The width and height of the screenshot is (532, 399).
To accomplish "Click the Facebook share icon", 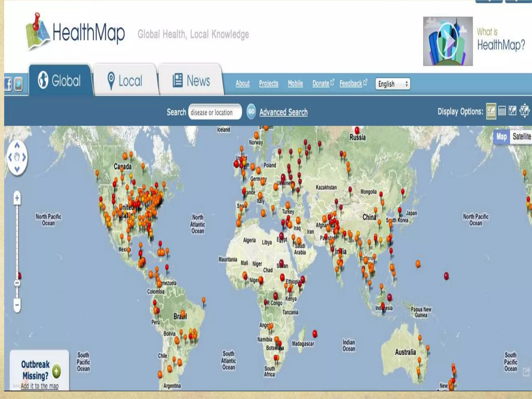I will tap(8, 84).
